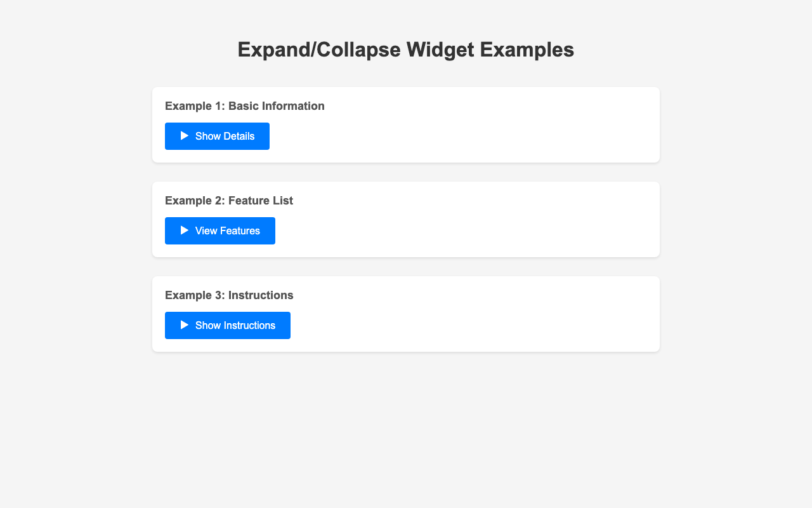Click the arrow icon on View Features
Image resolution: width=812 pixels, height=508 pixels.
pos(185,231)
